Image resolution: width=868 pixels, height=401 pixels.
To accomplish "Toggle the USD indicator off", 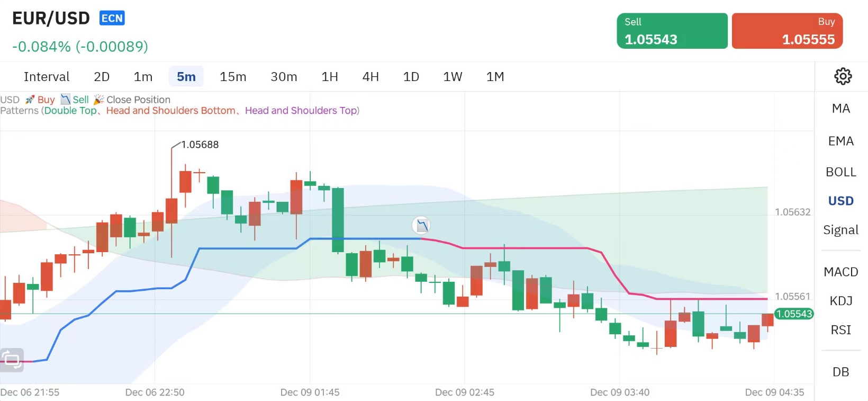I will click(x=840, y=201).
